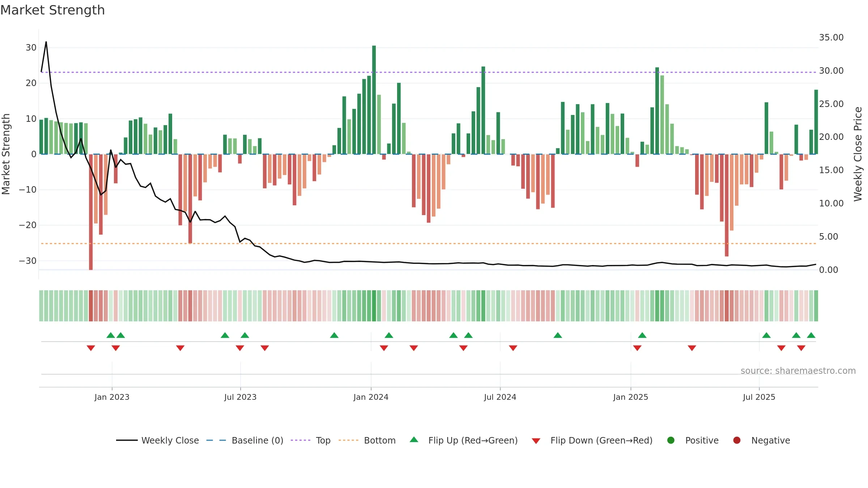Click the black Weekly Close line sample
This screenshot has height=488, width=868.
(127, 440)
